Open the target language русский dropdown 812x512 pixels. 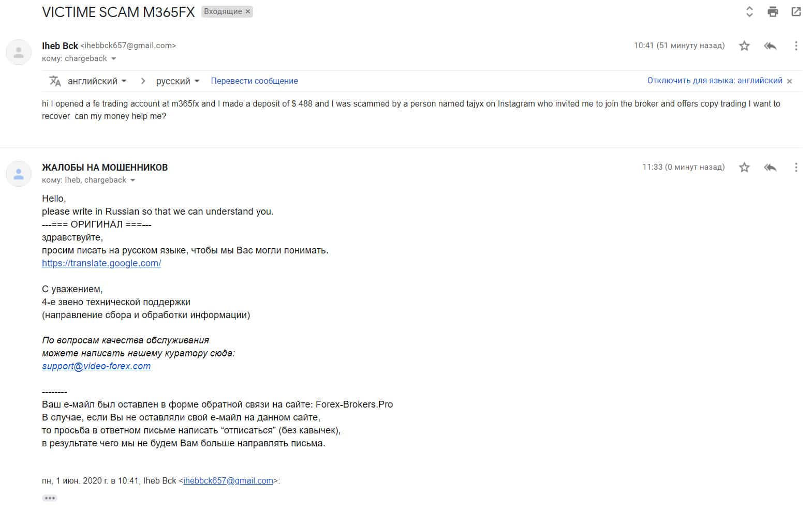click(178, 81)
